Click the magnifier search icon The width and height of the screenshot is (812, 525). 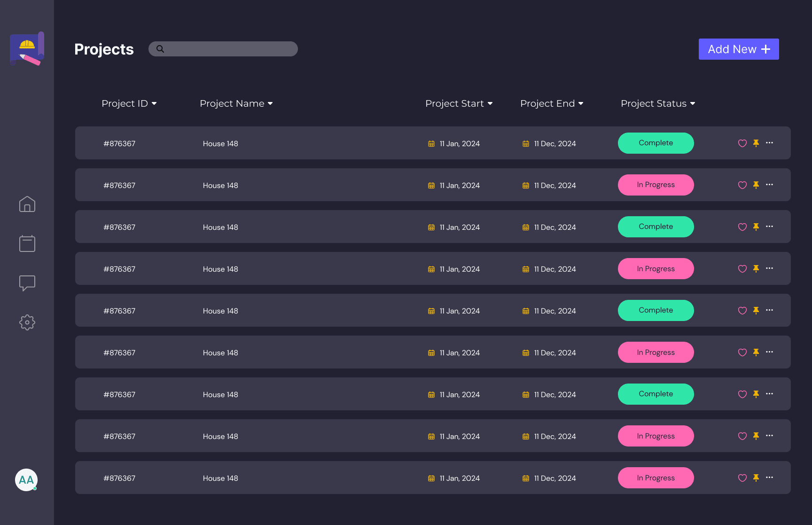160,49
